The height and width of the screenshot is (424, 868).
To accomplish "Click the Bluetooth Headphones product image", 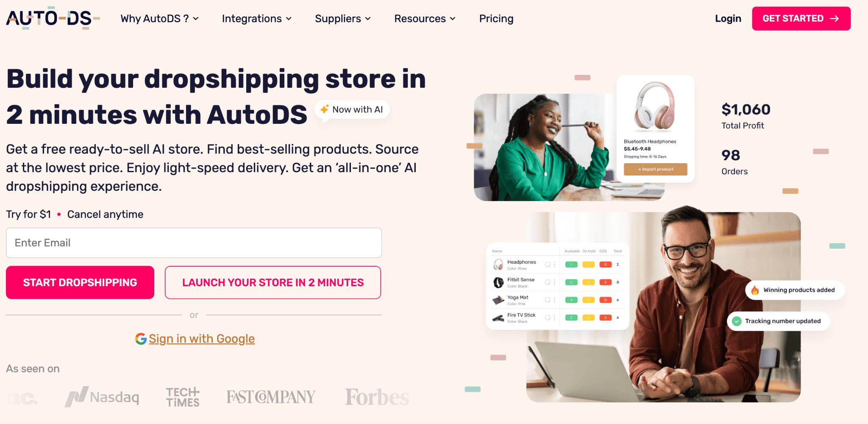I will [655, 106].
